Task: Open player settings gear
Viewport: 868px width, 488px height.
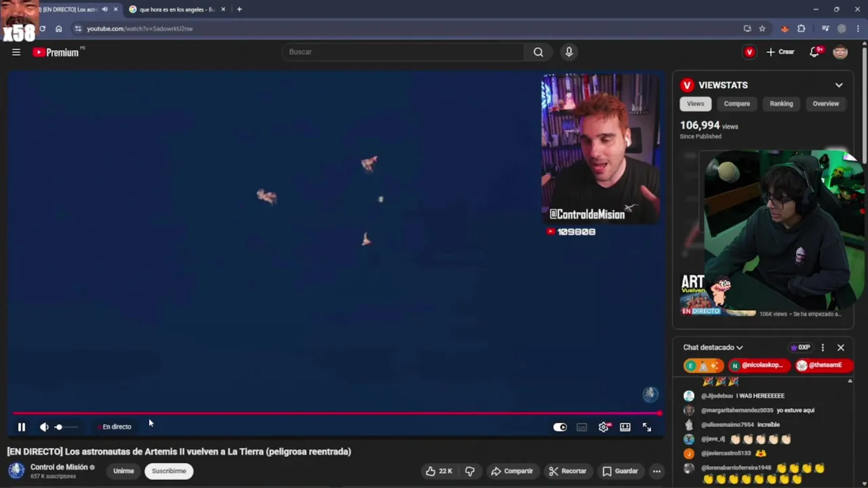Action: 604,427
